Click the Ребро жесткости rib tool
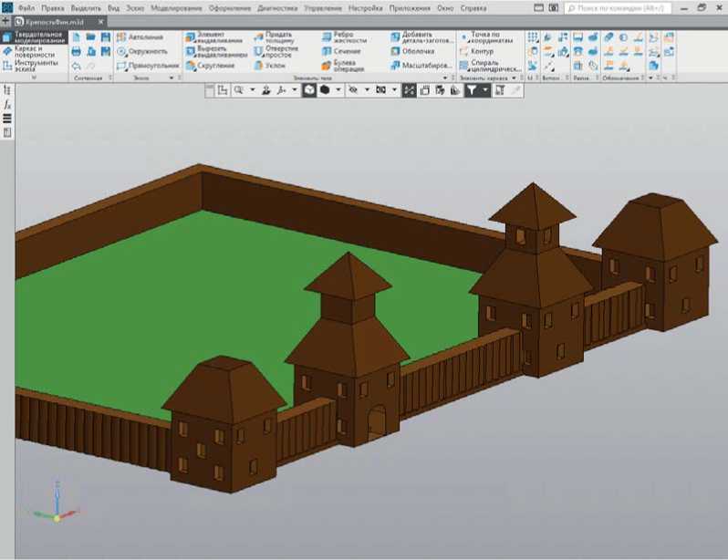The image size is (728, 560). [345, 37]
